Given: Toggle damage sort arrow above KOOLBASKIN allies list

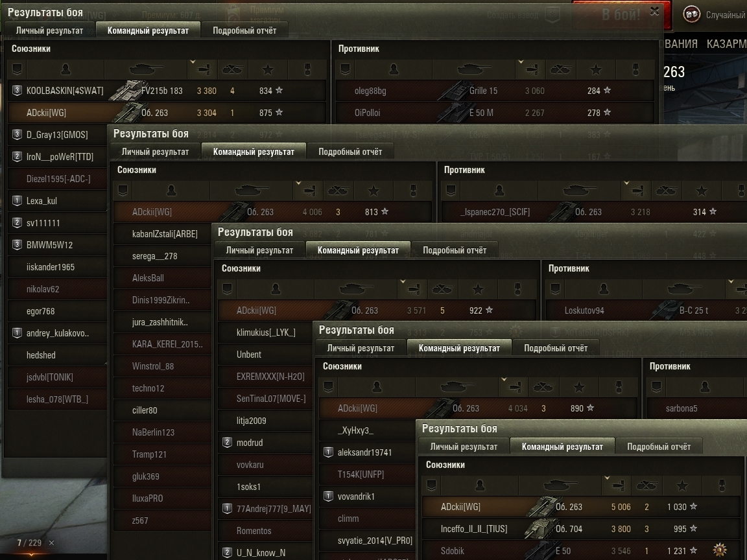Looking at the screenshot, I should tap(193, 62).
